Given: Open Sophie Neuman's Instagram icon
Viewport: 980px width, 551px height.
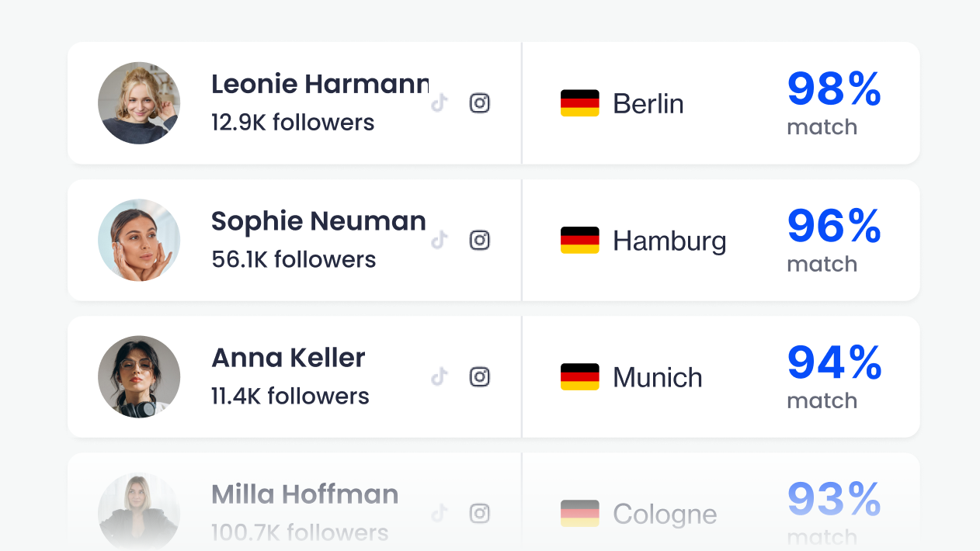Looking at the screenshot, I should 480,240.
